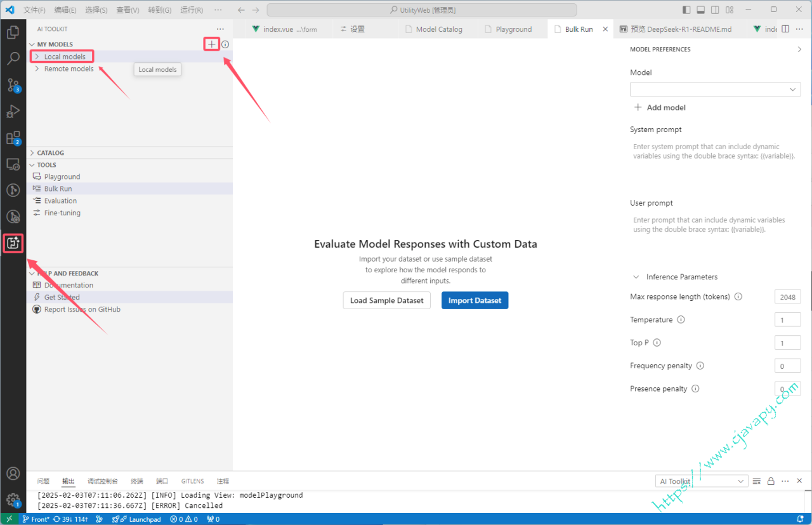Viewport: 812px width, 525px height.
Task: Open the Model dropdown in preferences
Action: (715, 90)
